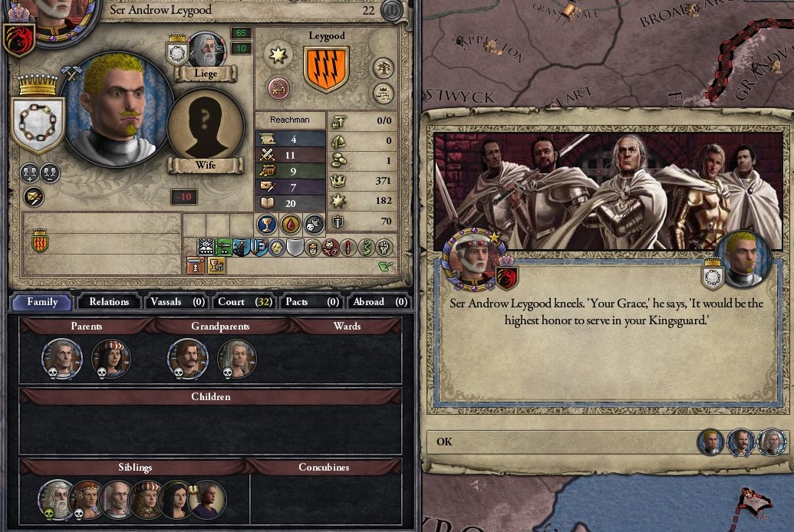Click the skull and axe icon
Screen dimensions: 794x532
point(314,225)
